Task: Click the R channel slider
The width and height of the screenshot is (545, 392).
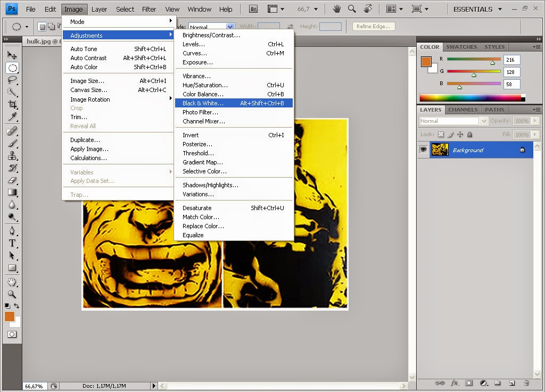Action: click(x=474, y=60)
